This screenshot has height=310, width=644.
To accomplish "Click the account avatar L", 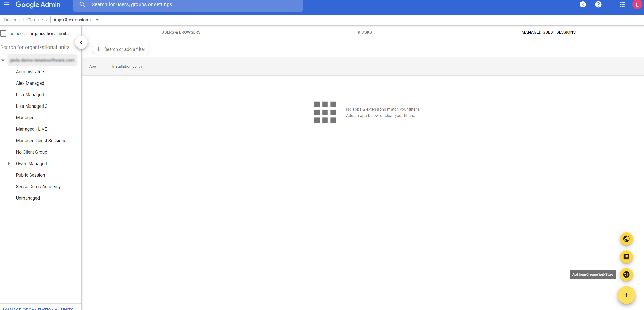I will pos(637,5).
